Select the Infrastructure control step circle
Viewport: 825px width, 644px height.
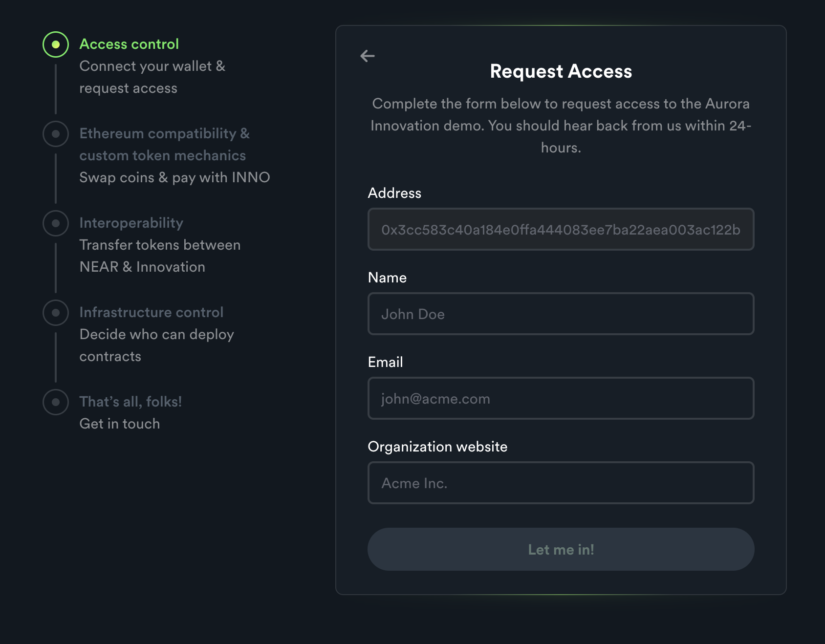click(x=56, y=313)
